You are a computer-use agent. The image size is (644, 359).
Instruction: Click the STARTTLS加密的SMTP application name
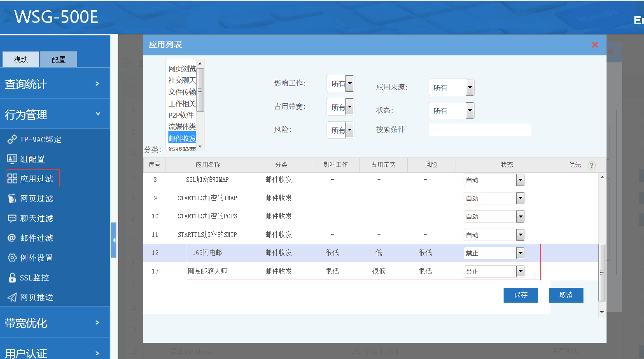(x=207, y=235)
